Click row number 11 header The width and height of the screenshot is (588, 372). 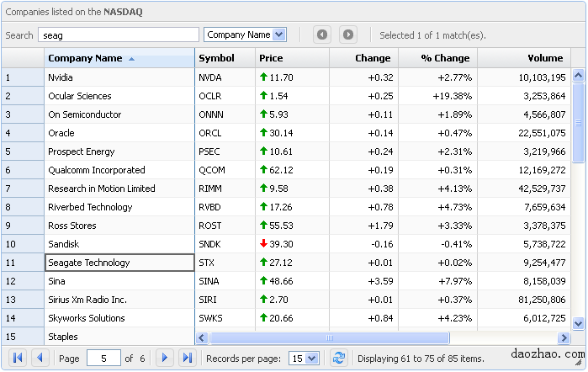pyautogui.click(x=23, y=263)
